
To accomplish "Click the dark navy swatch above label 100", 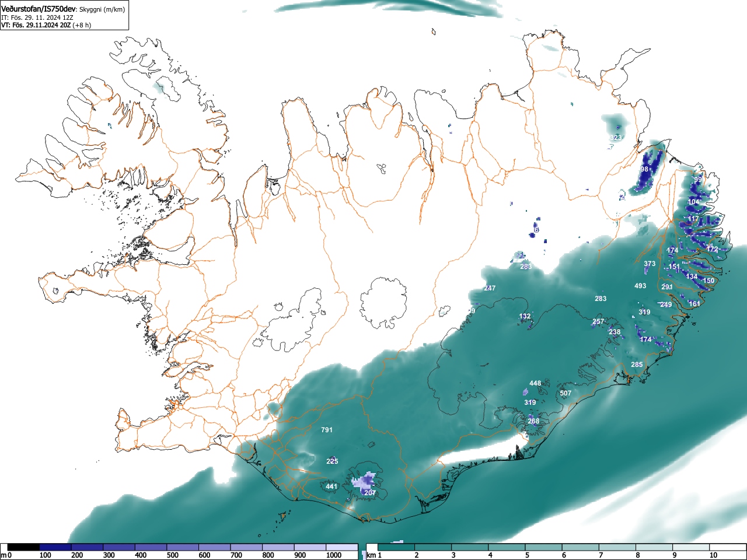I will click(55, 547).
